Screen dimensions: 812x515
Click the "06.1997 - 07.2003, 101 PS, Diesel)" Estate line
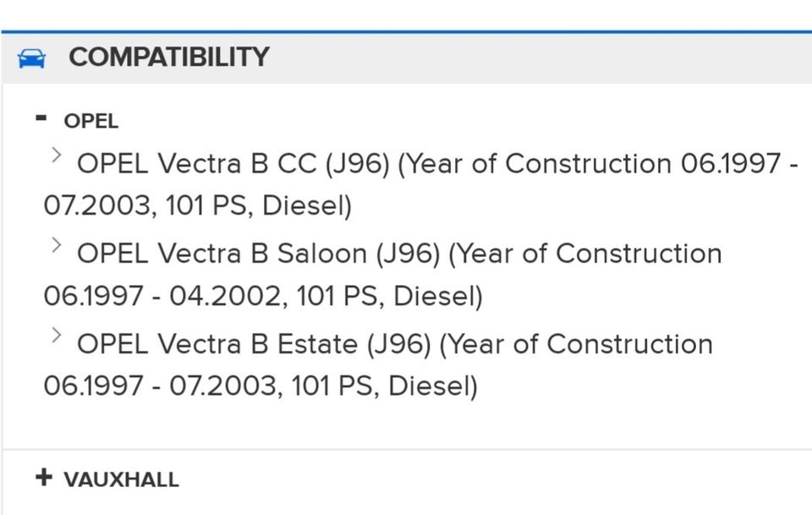pyautogui.click(x=261, y=386)
